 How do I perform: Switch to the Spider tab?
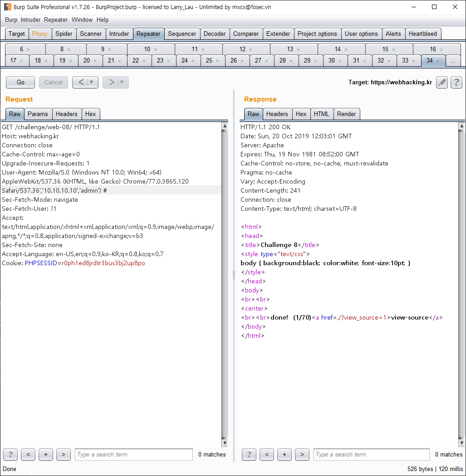64,34
